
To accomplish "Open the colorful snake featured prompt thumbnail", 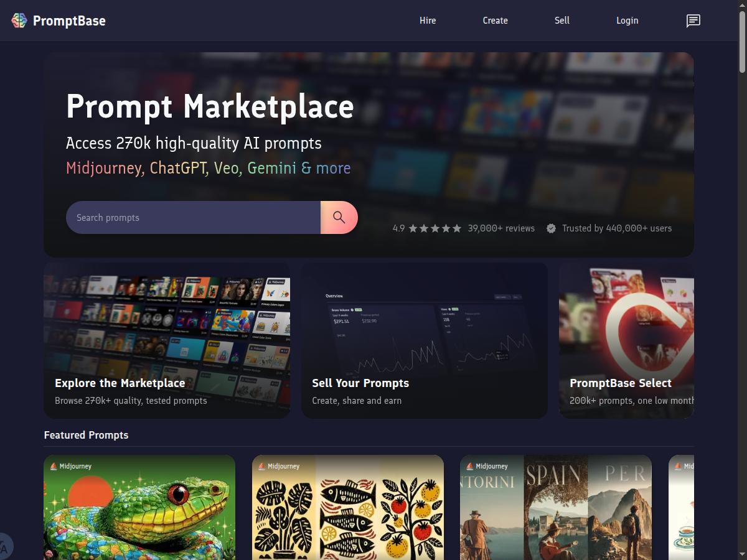I will pos(139,507).
